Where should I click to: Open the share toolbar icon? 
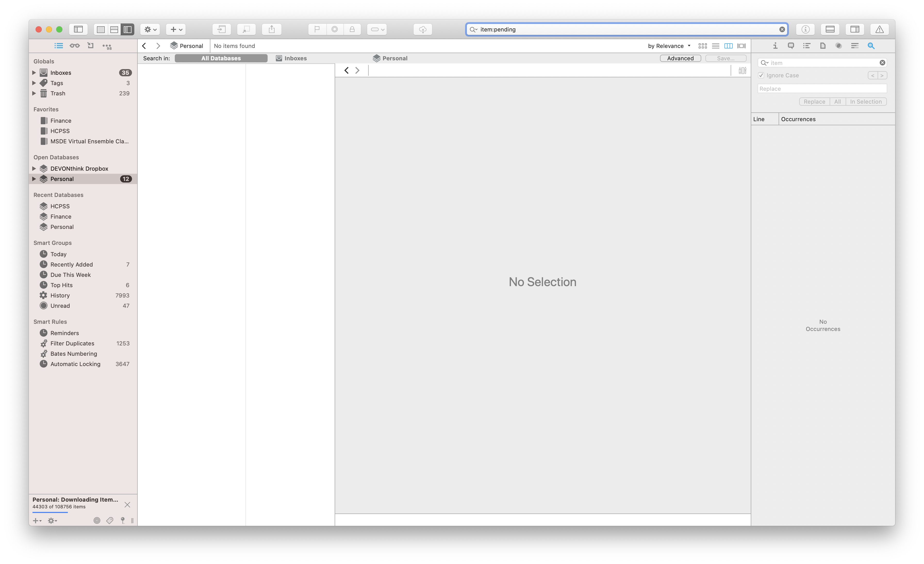pos(271,29)
